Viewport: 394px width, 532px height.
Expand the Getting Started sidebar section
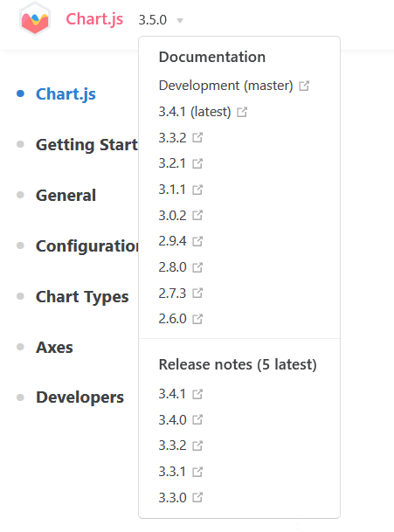pyautogui.click(x=86, y=145)
